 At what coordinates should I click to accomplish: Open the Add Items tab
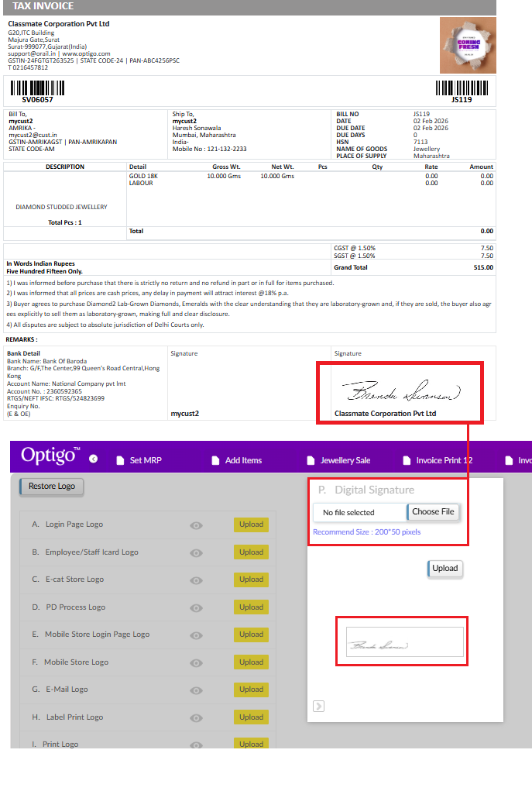coord(235,460)
